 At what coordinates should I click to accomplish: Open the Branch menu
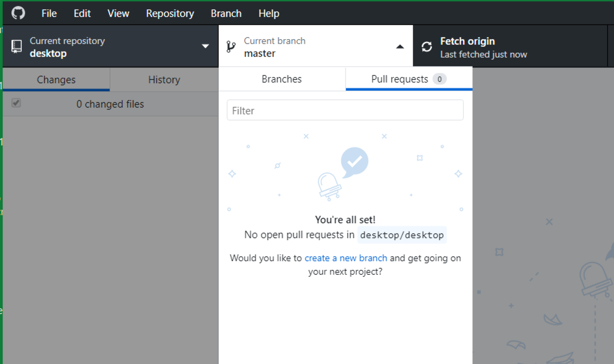click(226, 13)
